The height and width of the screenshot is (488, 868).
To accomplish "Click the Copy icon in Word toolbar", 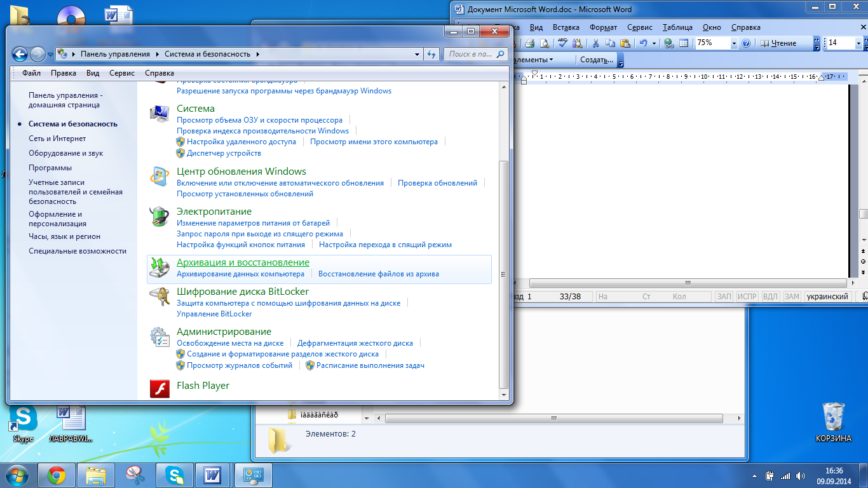I will (611, 43).
